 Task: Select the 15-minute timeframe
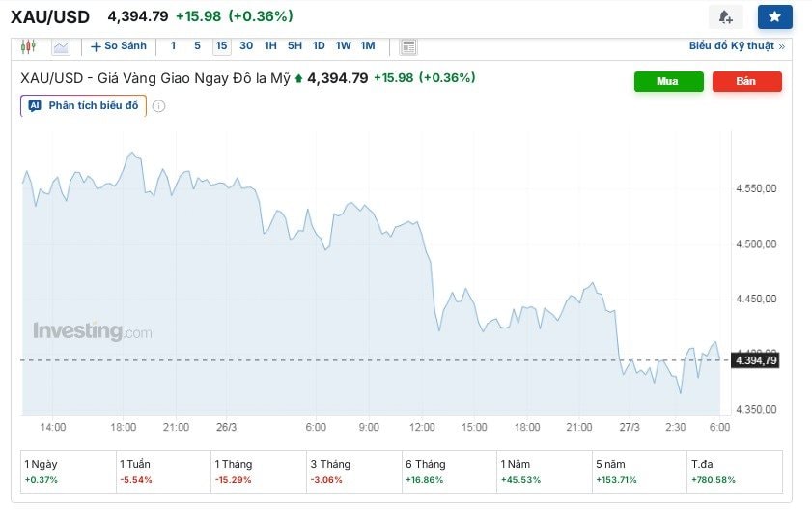(222, 46)
